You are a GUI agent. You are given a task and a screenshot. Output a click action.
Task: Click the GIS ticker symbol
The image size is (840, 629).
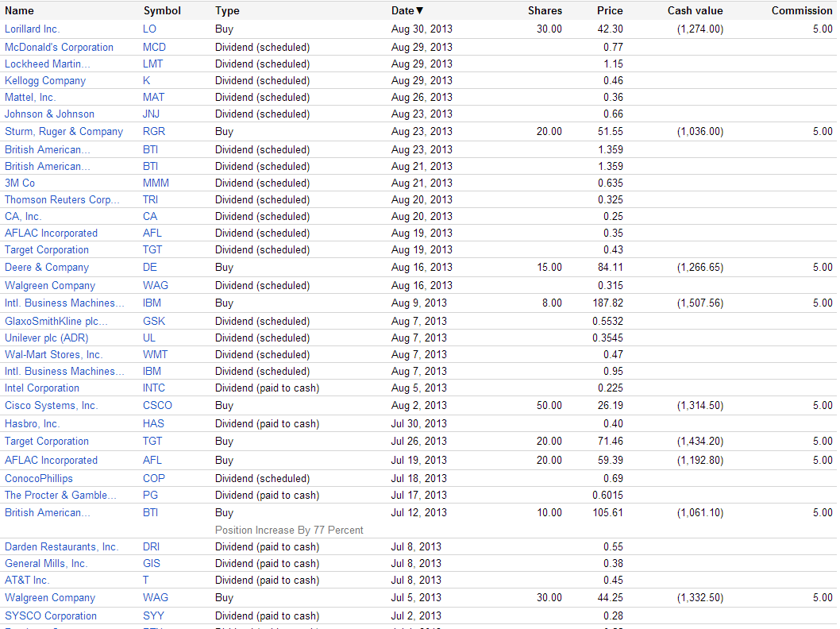tap(152, 563)
